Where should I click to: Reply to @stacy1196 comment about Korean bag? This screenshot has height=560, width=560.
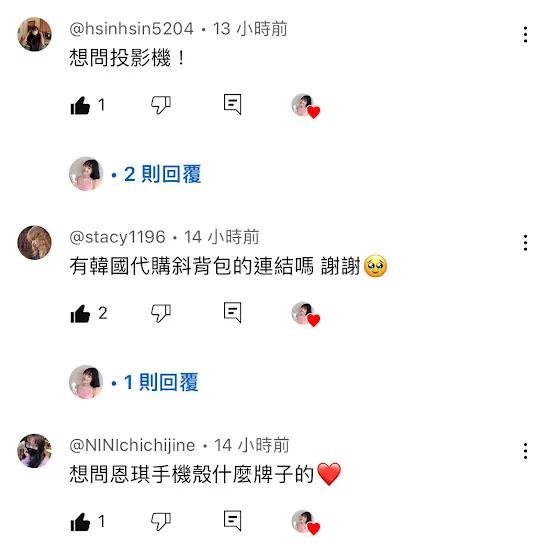232,312
